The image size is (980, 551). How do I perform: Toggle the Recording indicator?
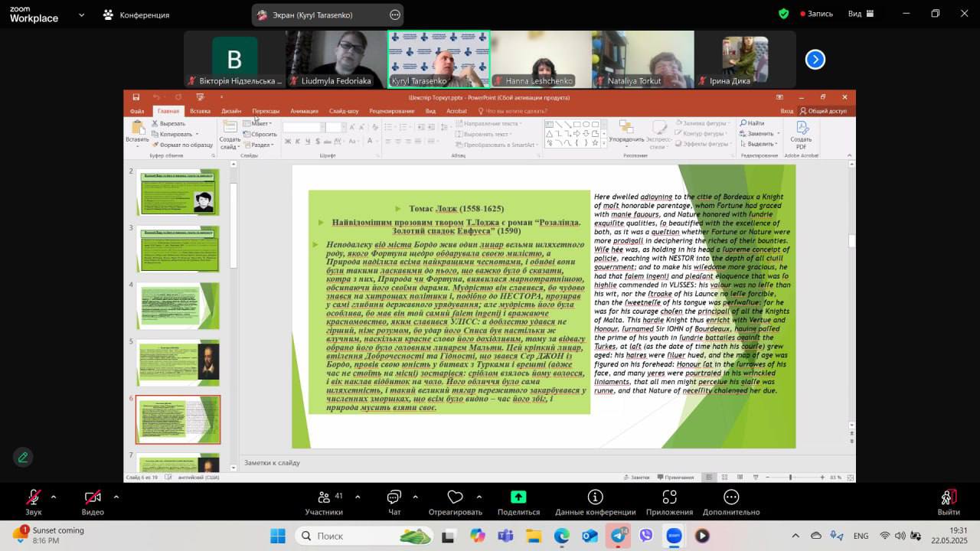click(816, 14)
